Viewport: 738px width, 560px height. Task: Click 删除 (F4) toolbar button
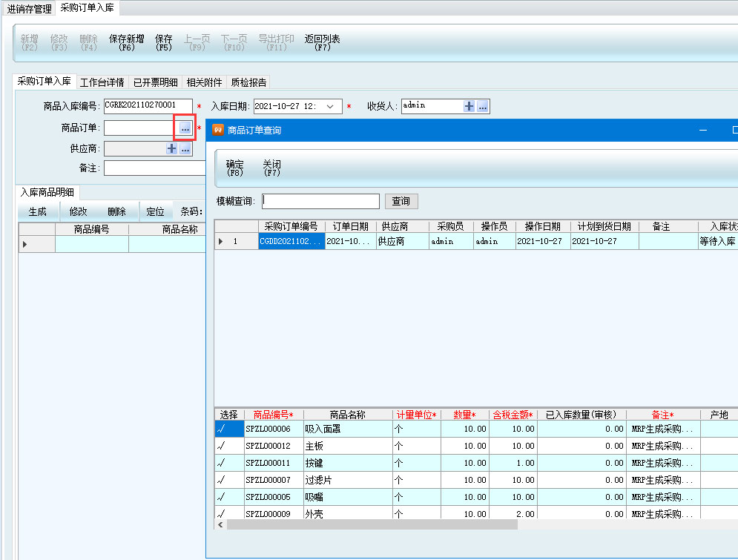[88, 42]
